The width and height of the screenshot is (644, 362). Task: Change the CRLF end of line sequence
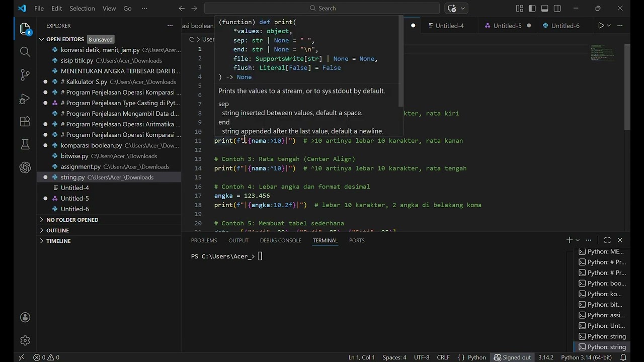[x=443, y=357]
